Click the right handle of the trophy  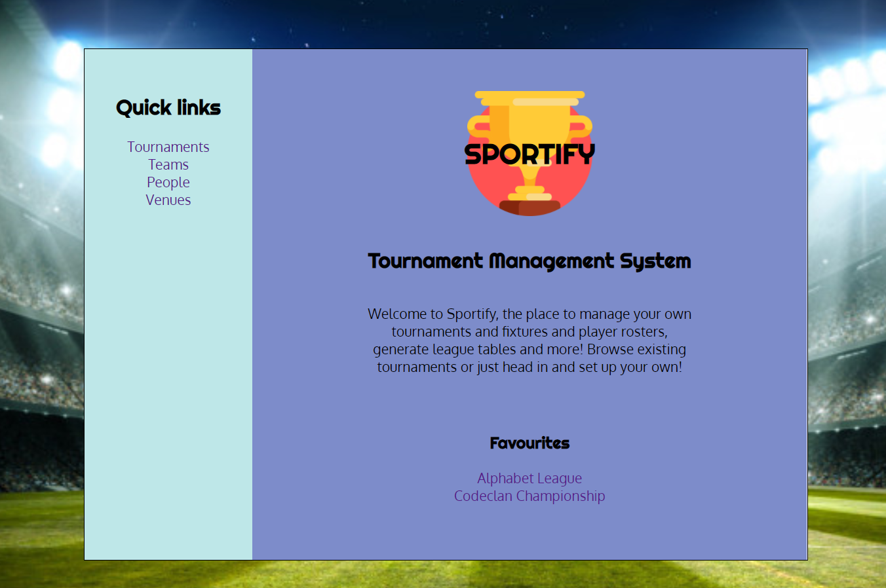[582, 126]
